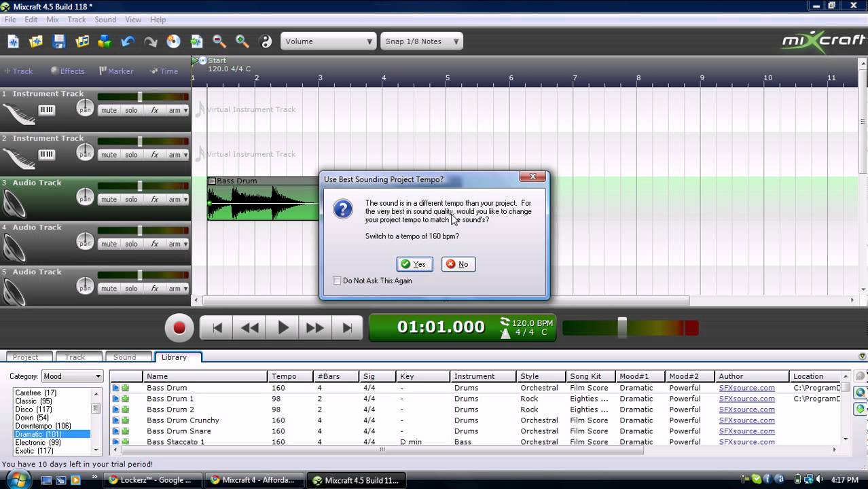Open the Sound menu
Screen dimensions: 868x489
tap(105, 20)
